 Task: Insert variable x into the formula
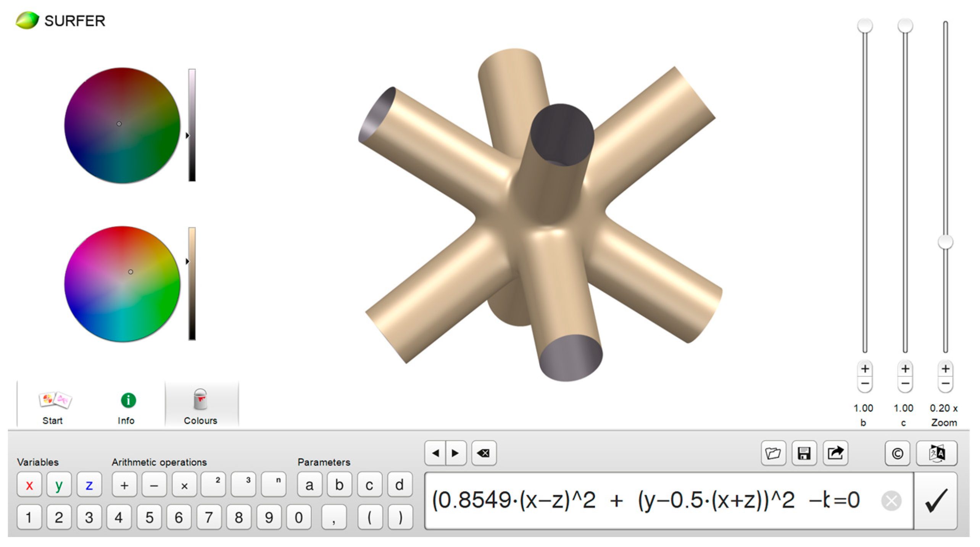click(29, 485)
